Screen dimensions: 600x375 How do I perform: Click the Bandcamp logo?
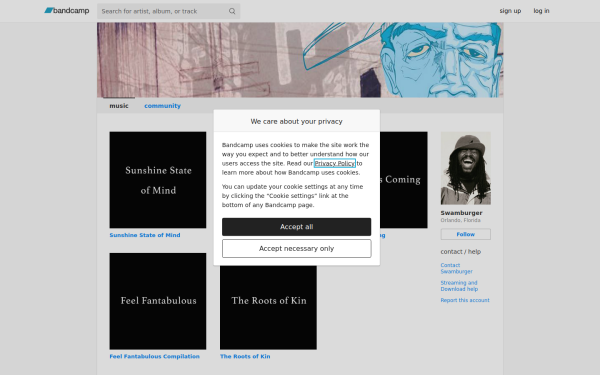click(x=67, y=11)
